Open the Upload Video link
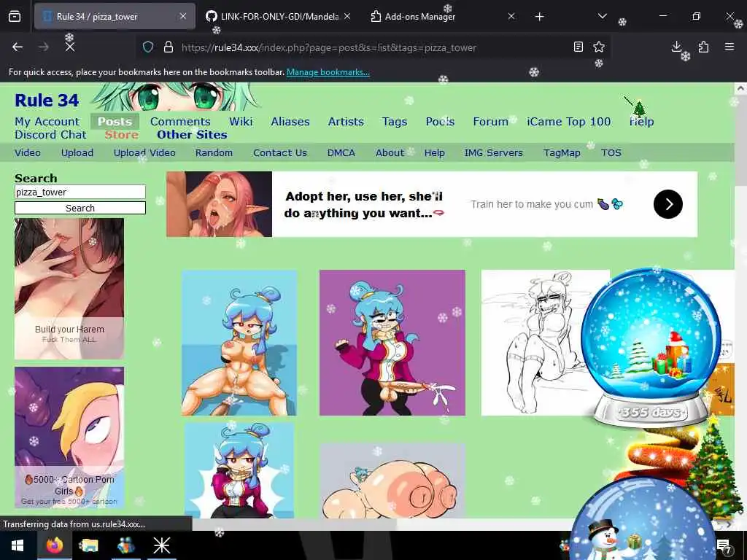This screenshot has height=560, width=747. click(144, 153)
